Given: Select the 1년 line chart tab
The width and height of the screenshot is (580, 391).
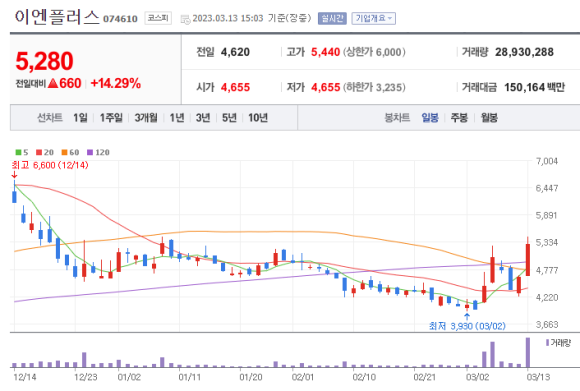Looking at the screenshot, I should pos(177,118).
